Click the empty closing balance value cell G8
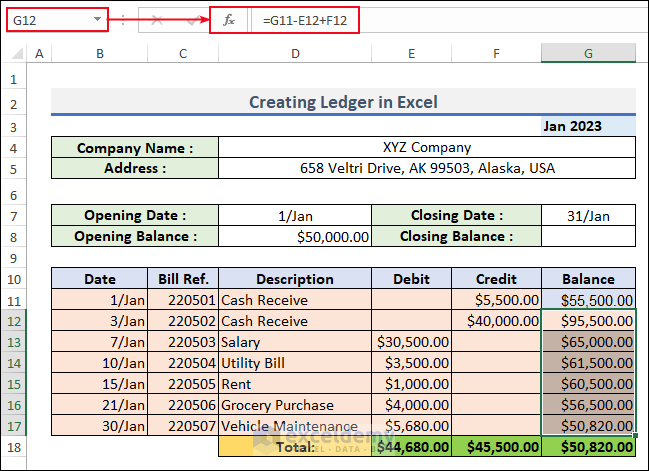This screenshot has height=471, width=649. click(588, 236)
